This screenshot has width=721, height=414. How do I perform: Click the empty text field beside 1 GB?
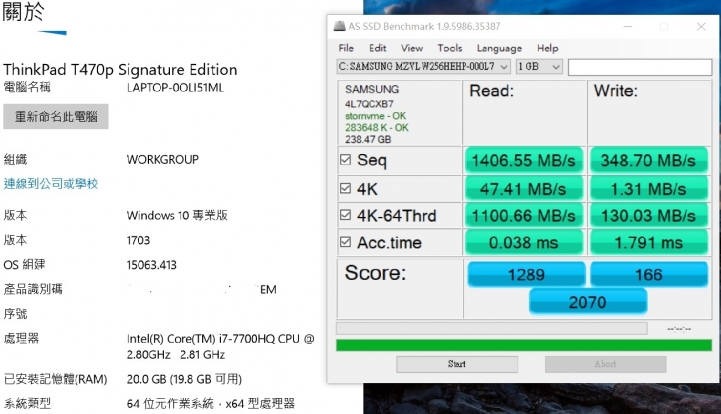click(640, 67)
